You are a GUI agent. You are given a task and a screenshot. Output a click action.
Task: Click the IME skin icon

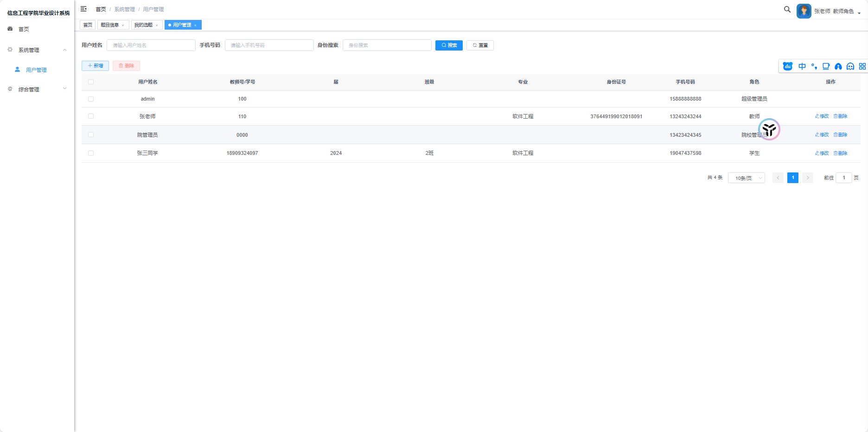[838, 66]
